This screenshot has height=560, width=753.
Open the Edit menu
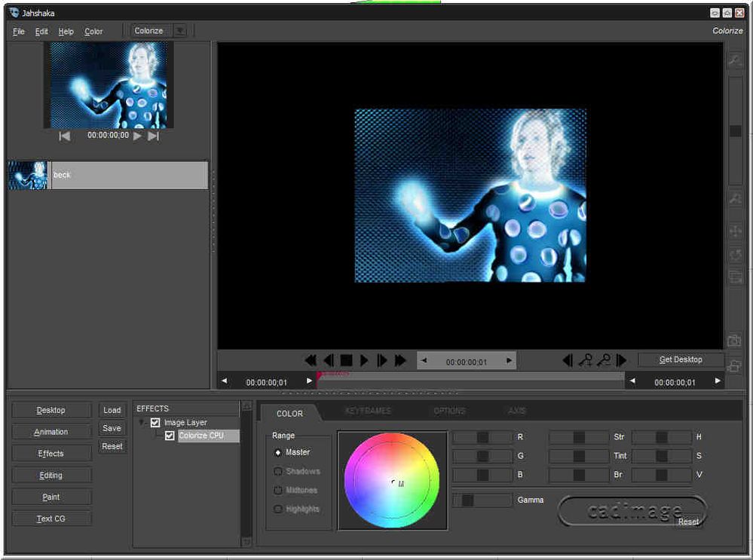(41, 32)
